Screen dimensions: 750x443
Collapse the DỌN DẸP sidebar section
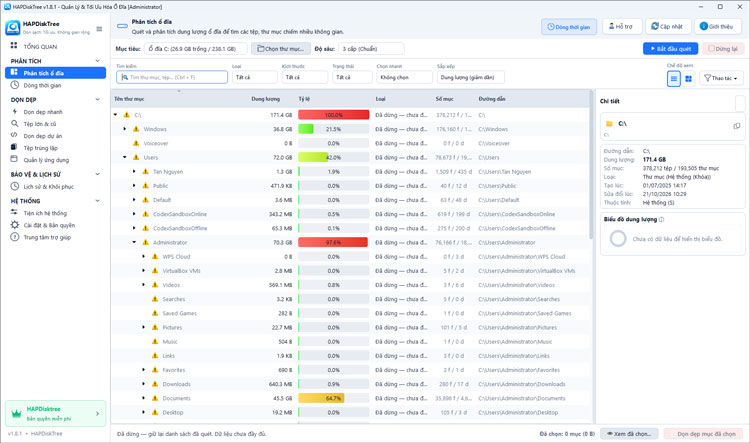point(98,100)
